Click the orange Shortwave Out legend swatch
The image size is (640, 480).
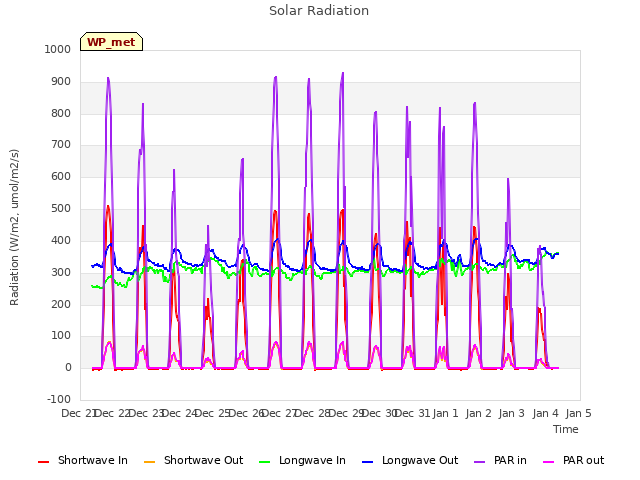click(149, 462)
